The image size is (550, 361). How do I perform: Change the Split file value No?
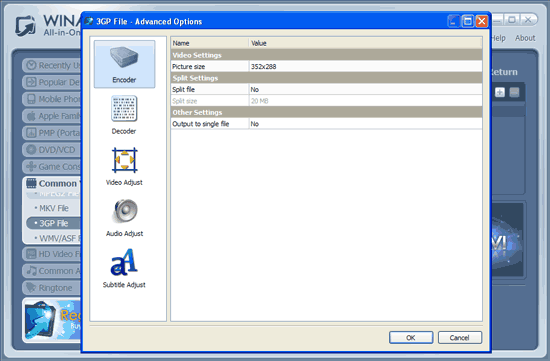click(365, 89)
